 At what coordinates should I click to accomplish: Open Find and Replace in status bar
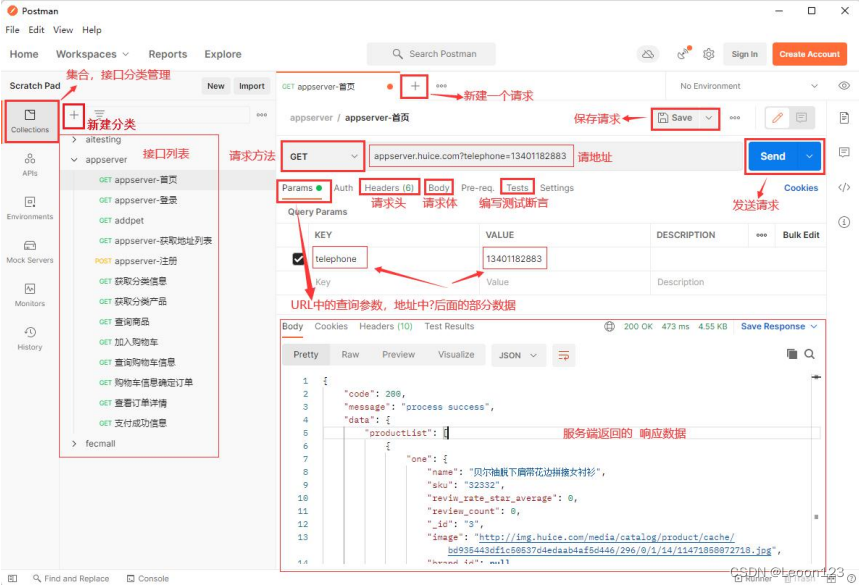[x=71, y=578]
